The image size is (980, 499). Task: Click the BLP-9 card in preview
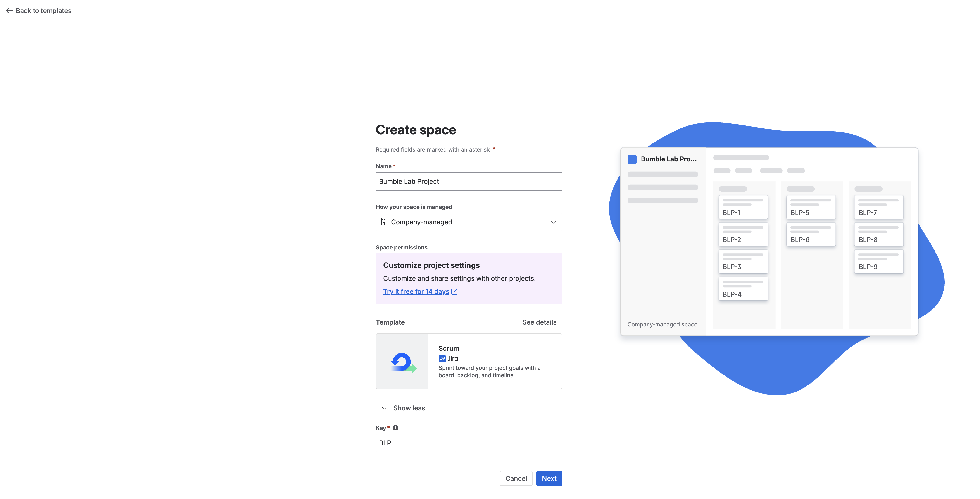[879, 261]
